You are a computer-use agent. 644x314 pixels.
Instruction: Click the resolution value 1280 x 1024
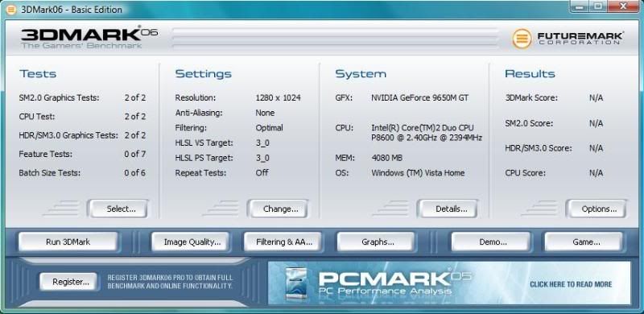(x=278, y=97)
